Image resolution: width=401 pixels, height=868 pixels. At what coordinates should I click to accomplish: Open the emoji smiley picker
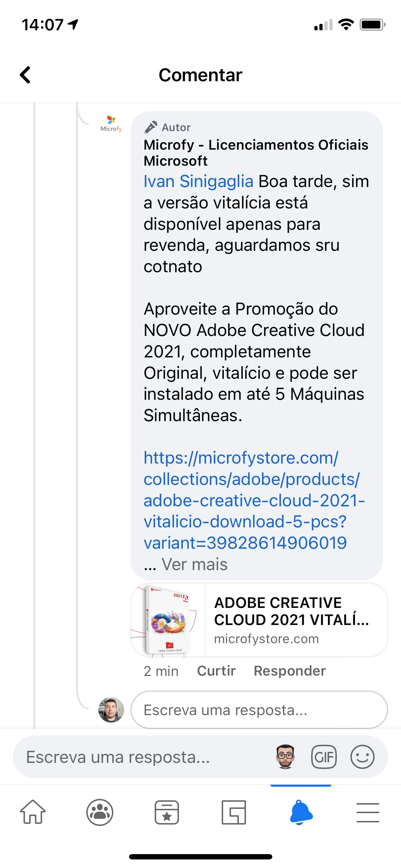[x=363, y=757]
